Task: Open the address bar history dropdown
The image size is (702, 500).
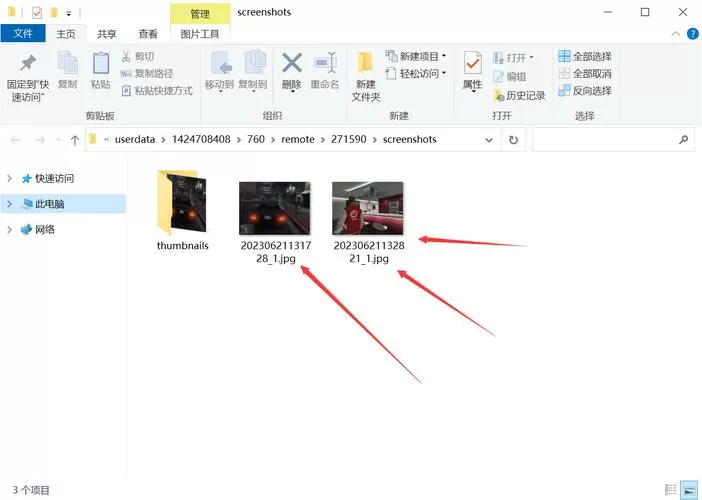Action: (x=489, y=140)
